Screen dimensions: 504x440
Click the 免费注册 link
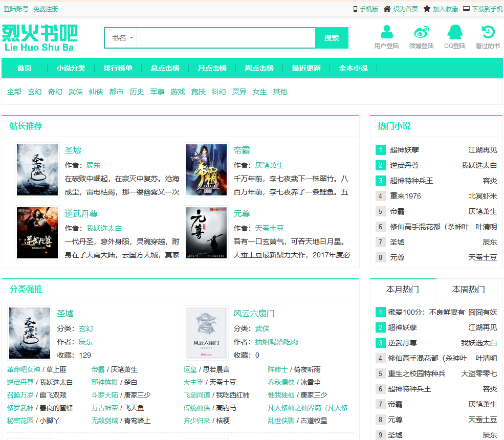(46, 9)
